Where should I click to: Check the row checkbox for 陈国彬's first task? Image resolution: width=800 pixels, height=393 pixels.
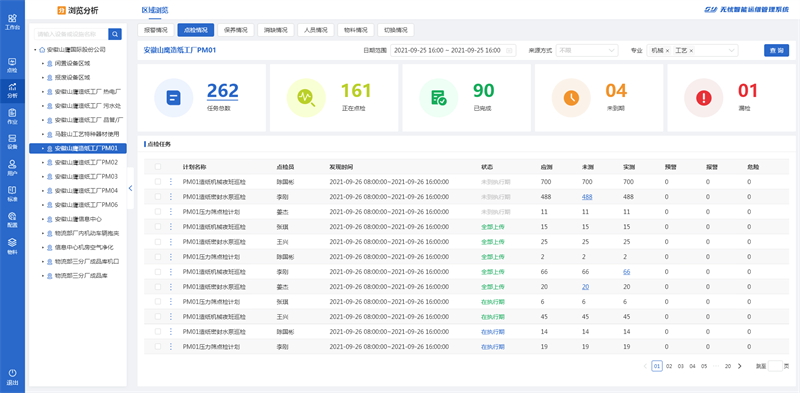[x=158, y=182]
